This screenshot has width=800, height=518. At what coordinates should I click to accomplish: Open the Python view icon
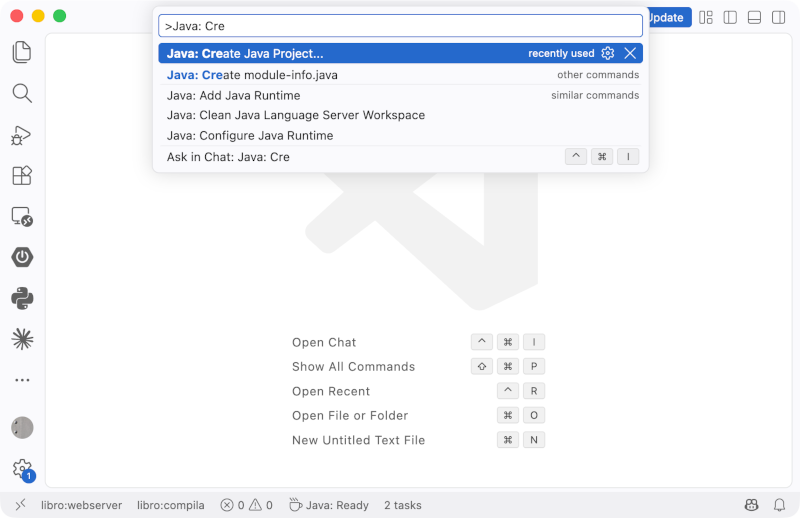(x=22, y=299)
